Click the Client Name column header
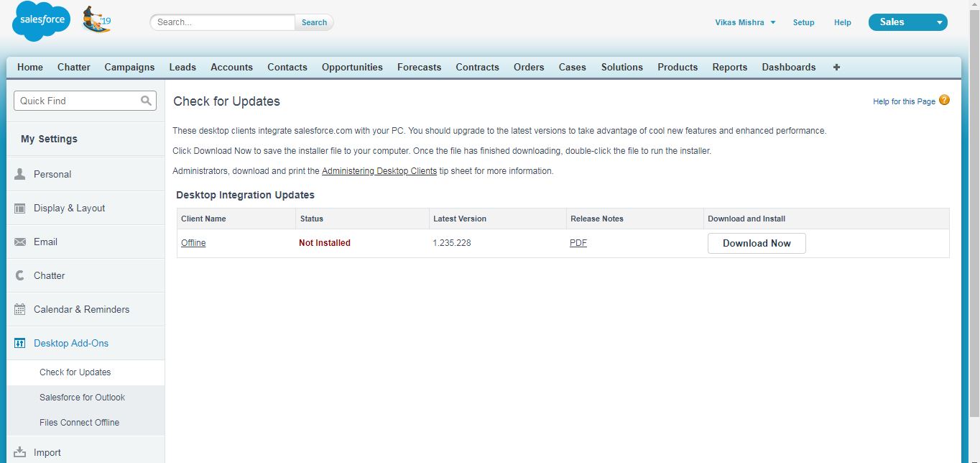Screen dimensions: 980x463 [x=203, y=219]
